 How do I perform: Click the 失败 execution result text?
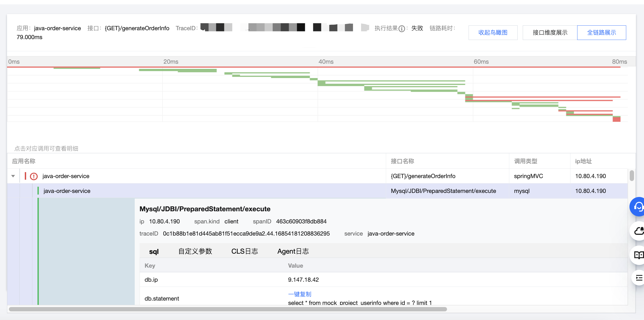(417, 28)
